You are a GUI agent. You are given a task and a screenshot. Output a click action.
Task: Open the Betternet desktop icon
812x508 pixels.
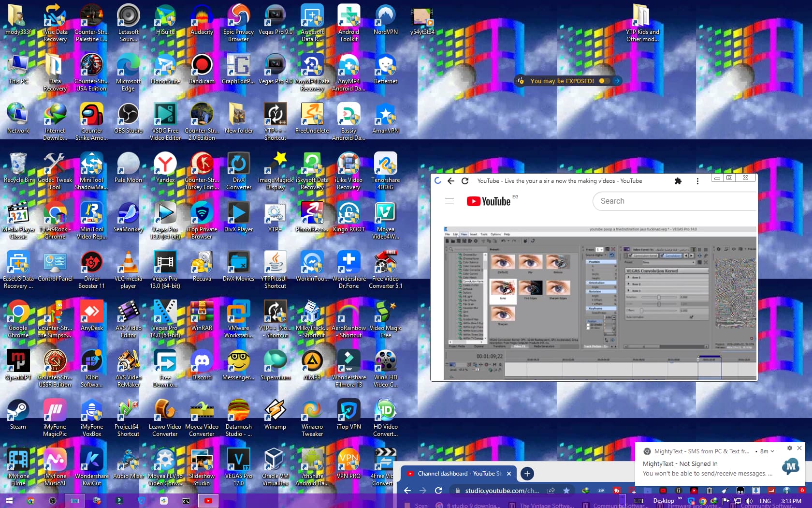tap(385, 69)
